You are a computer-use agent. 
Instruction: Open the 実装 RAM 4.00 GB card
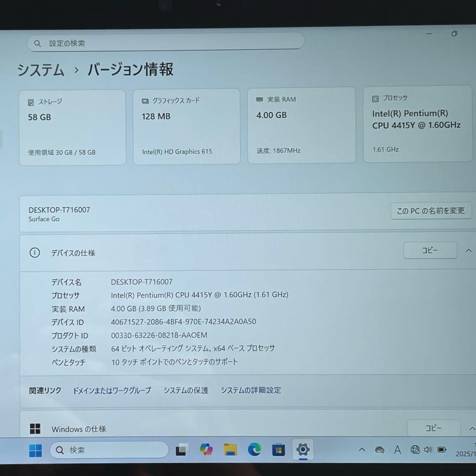click(x=301, y=125)
